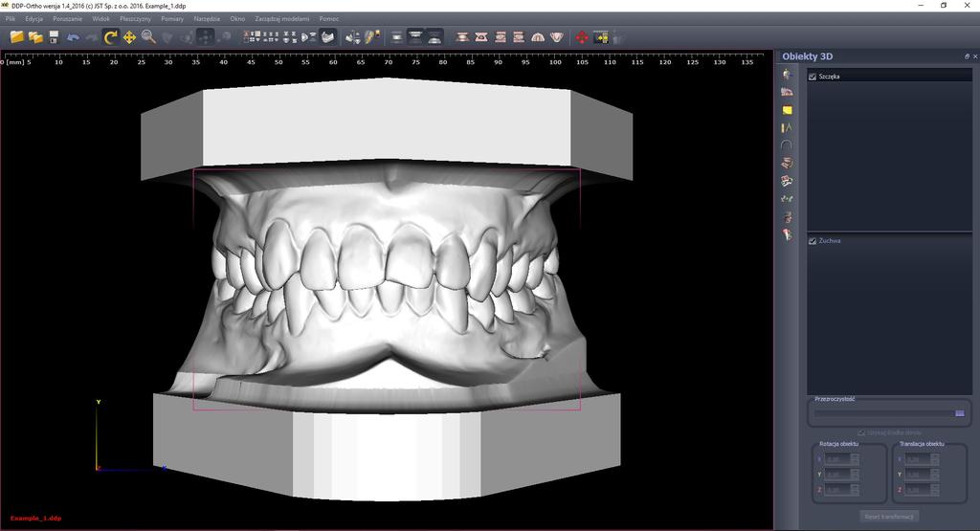Screen dimensions: 980x531
Task: Click the red Example_1.ddp label in viewport
Action: pos(35,518)
